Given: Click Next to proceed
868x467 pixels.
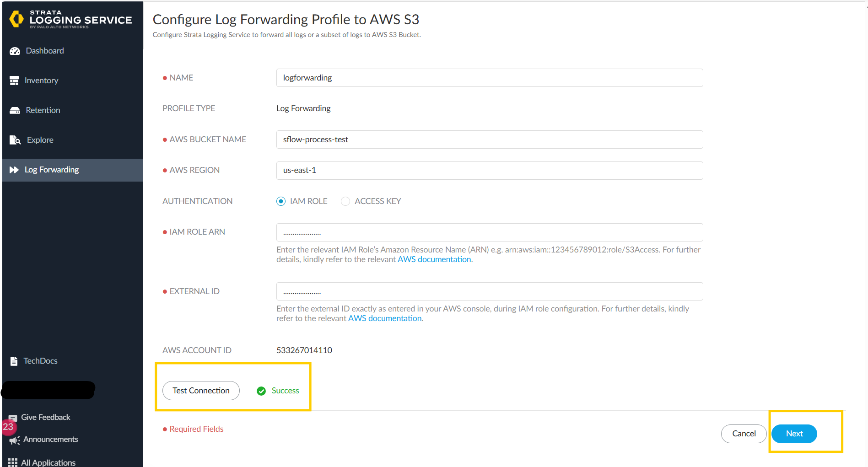Looking at the screenshot, I should click(x=793, y=434).
